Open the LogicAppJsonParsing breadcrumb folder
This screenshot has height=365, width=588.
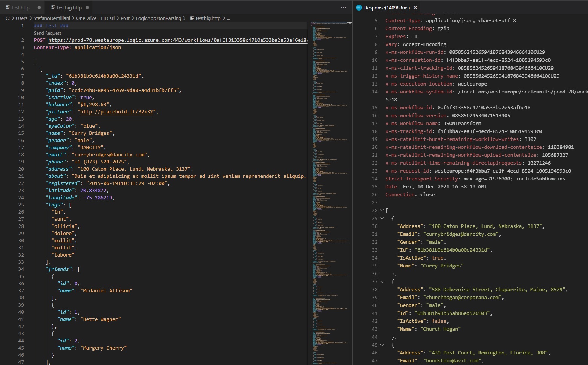158,18
